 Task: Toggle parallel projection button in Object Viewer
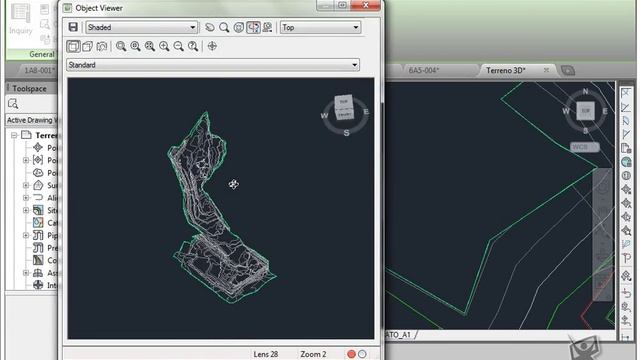coord(73,46)
